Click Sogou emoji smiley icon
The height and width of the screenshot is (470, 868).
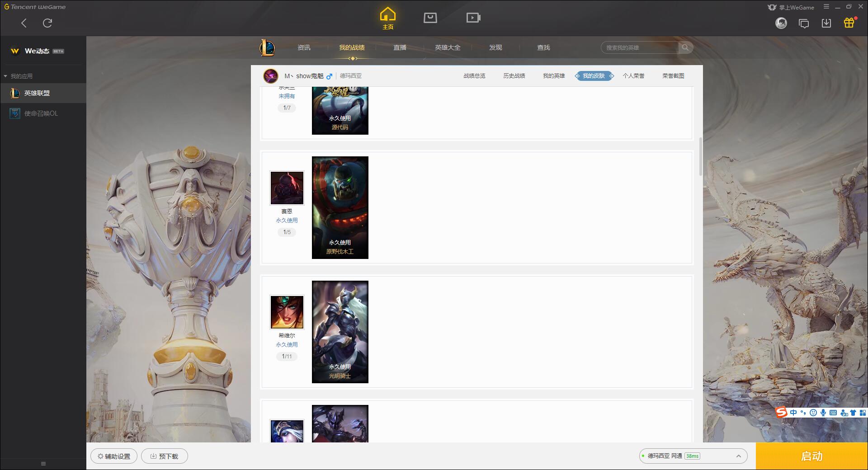tap(813, 413)
